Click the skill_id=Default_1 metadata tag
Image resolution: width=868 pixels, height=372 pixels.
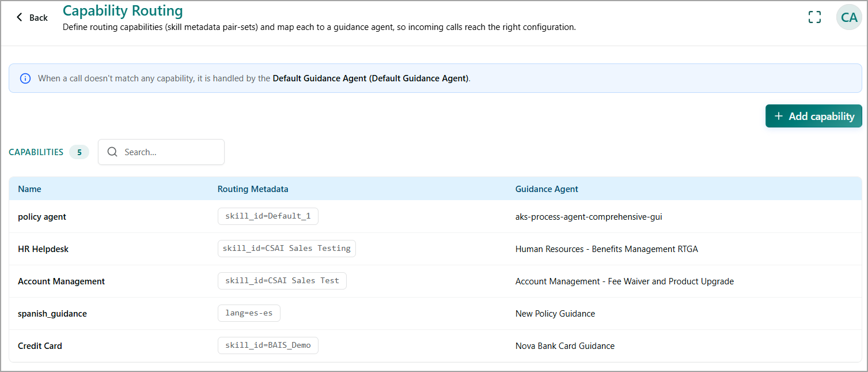(268, 216)
